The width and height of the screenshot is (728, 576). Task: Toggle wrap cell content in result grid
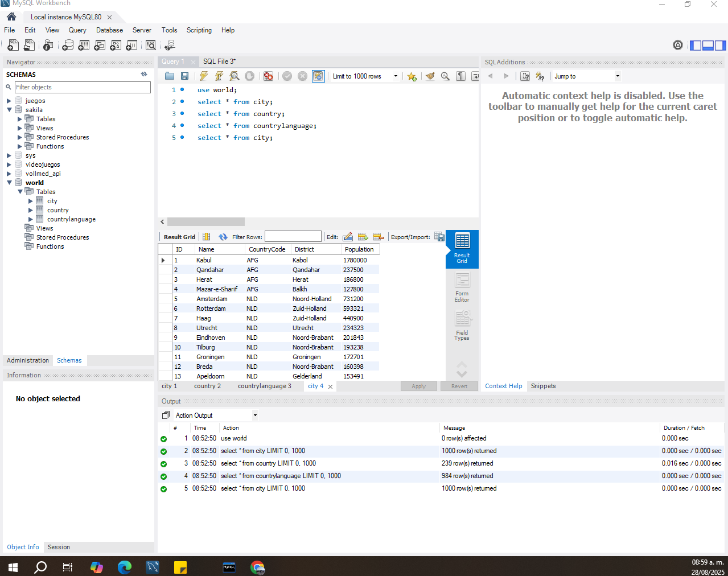[207, 237]
